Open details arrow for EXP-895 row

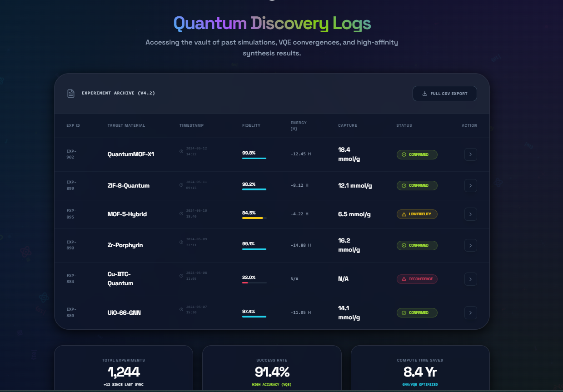click(470, 214)
